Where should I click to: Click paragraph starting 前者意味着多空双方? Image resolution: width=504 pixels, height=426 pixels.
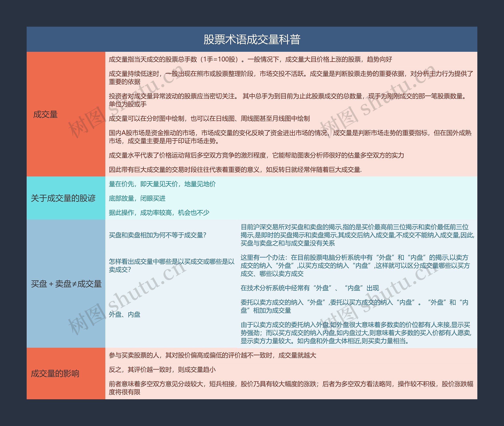291,388
